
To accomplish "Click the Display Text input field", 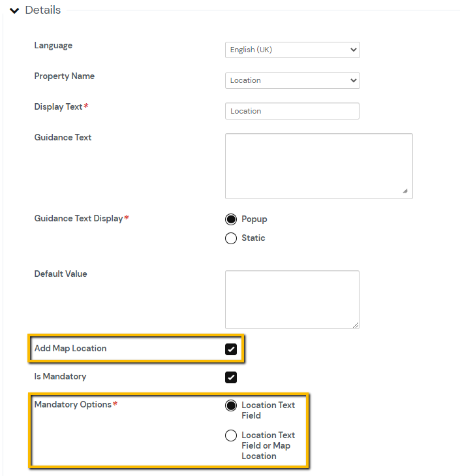I will (292, 111).
